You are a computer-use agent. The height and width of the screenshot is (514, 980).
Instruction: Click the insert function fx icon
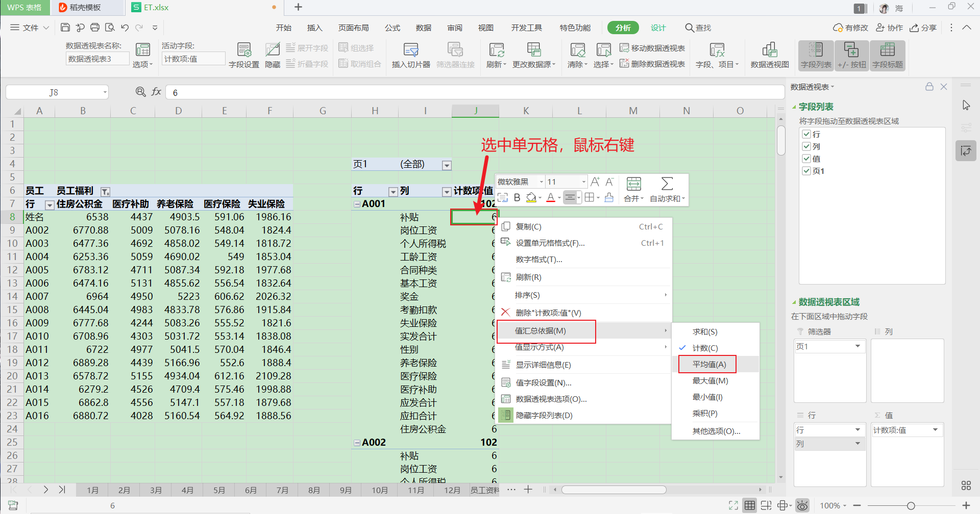tap(156, 92)
